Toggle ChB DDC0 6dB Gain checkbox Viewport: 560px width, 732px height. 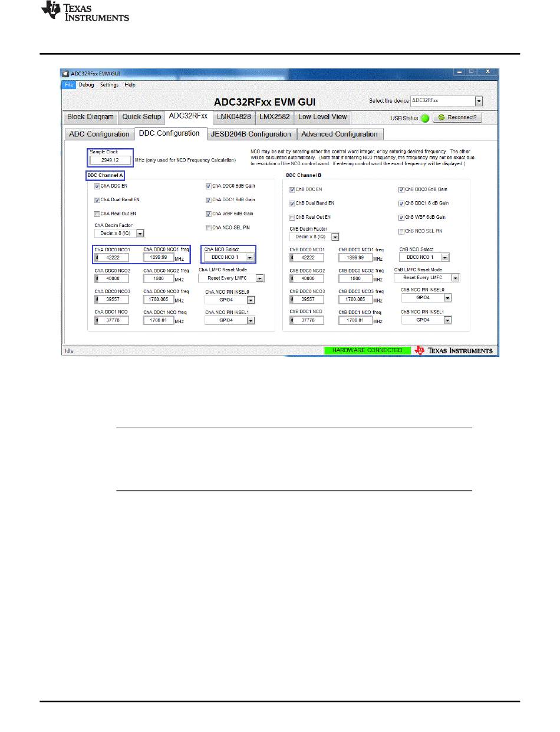tap(401, 189)
